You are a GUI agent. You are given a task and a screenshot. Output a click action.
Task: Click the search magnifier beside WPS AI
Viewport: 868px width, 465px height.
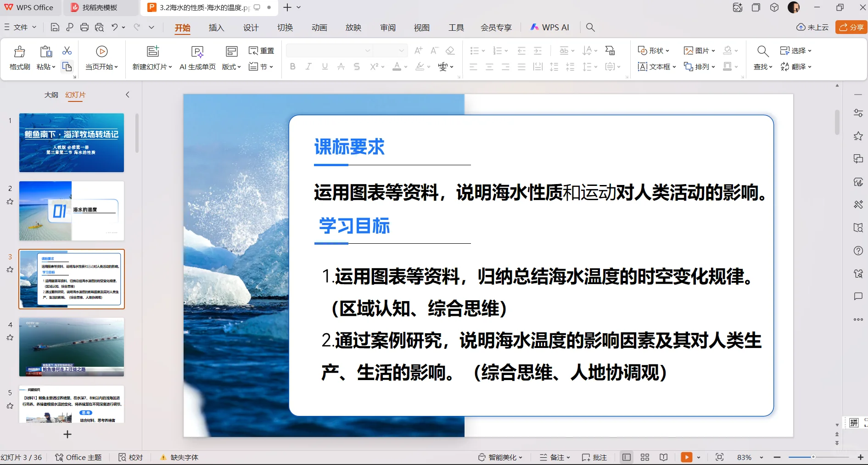tap(591, 28)
